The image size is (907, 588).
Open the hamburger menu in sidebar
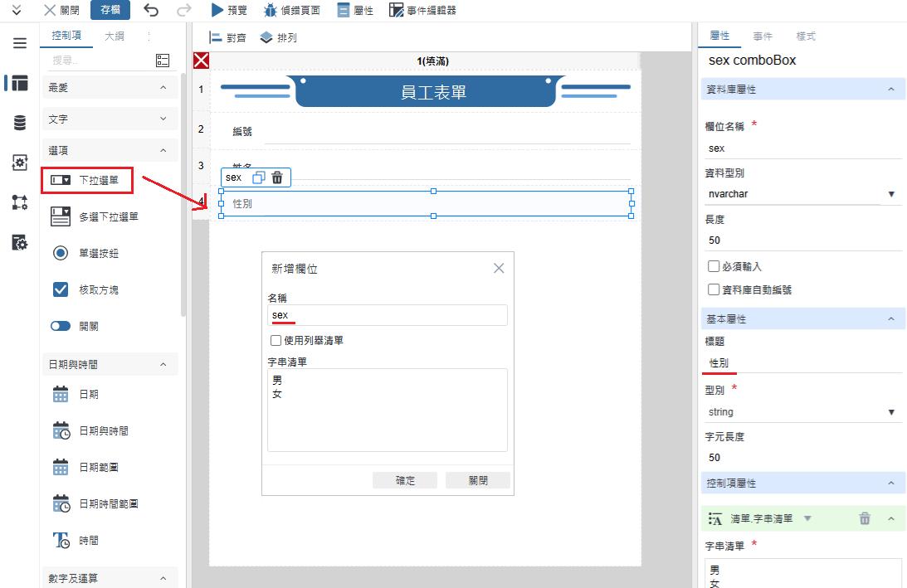[19, 43]
